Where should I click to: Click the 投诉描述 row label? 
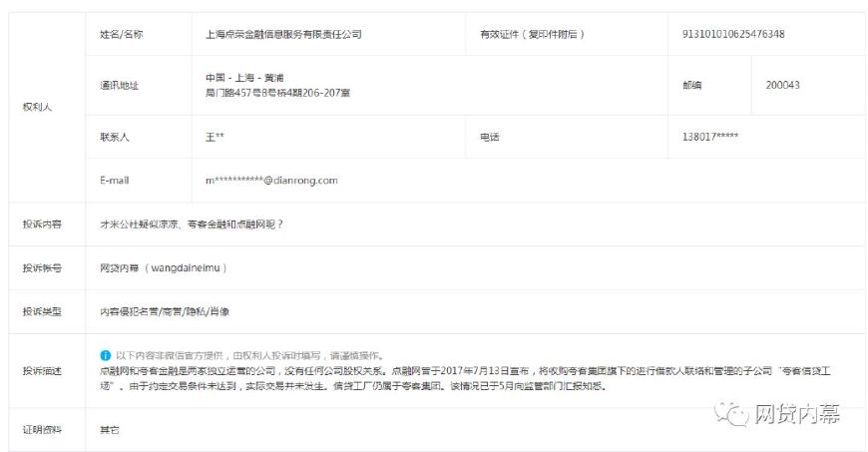pos(42,371)
